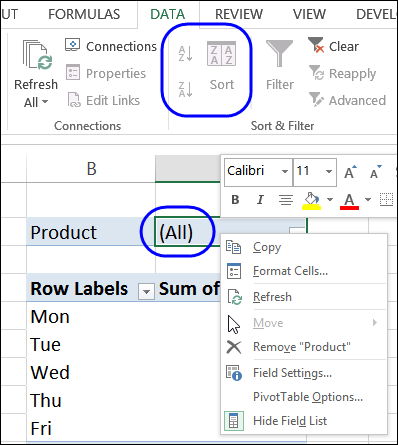The image size is (398, 445).
Task: Open the font size 11 dropdown
Action: click(329, 172)
